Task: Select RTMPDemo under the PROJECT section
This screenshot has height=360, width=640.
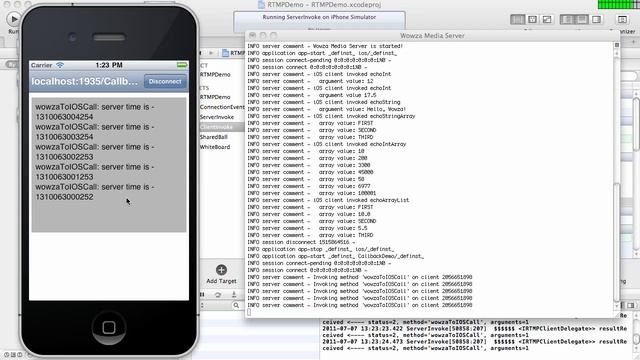Action: (215, 75)
